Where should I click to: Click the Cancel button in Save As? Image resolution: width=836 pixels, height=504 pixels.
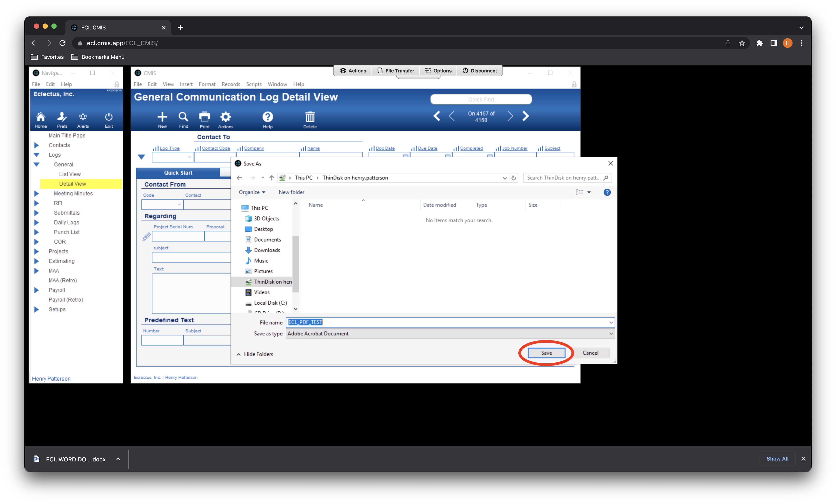[x=590, y=353]
